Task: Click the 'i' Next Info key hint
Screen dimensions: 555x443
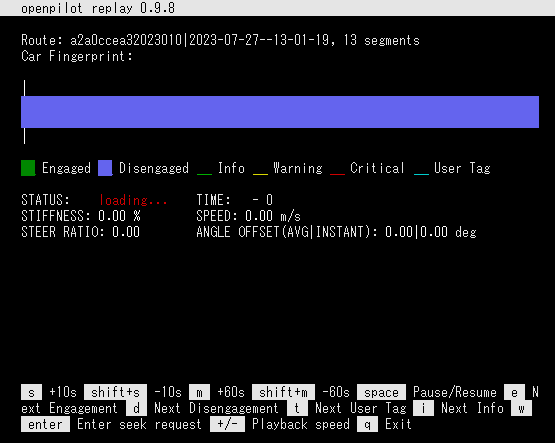Action: (423, 408)
